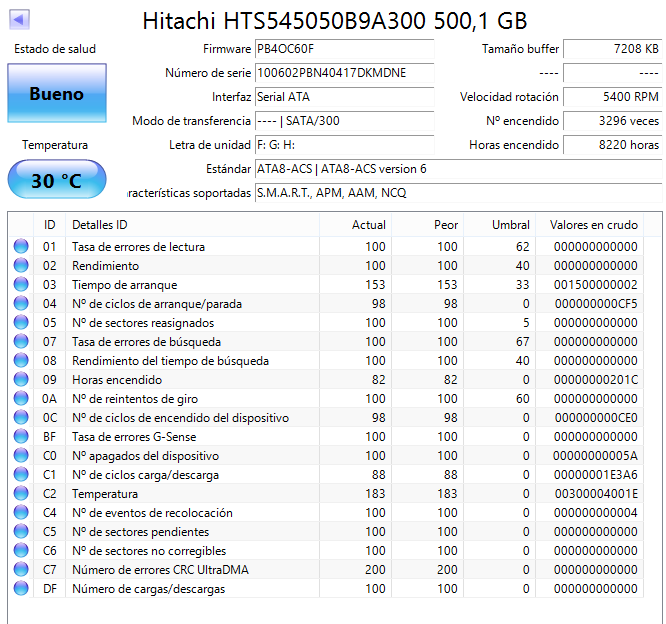This screenshot has width=666, height=624.
Task: Click status orb for eventos de recolocación row
Action: coord(21,512)
